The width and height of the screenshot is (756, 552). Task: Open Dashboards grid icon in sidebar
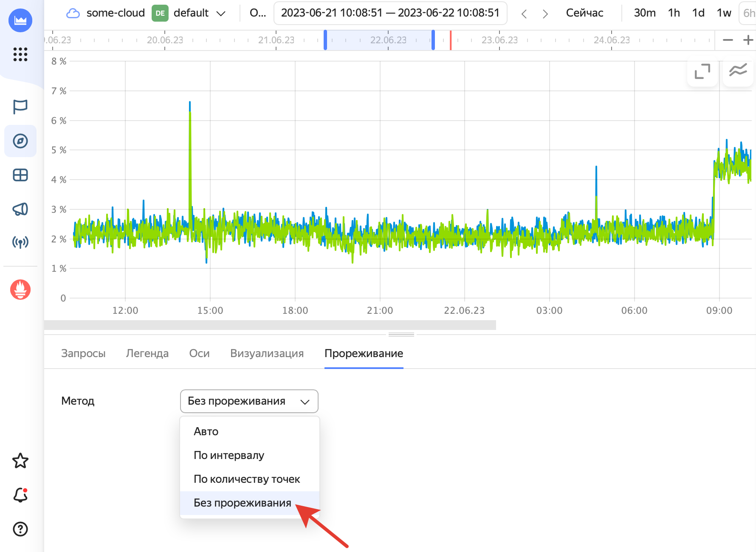[20, 175]
